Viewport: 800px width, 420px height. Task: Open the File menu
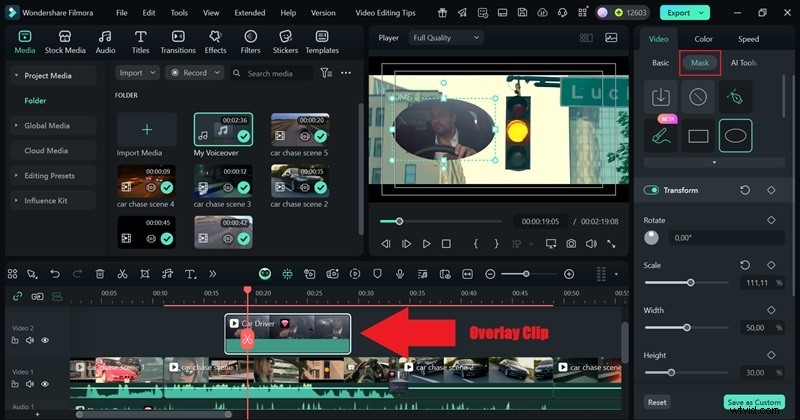click(121, 13)
